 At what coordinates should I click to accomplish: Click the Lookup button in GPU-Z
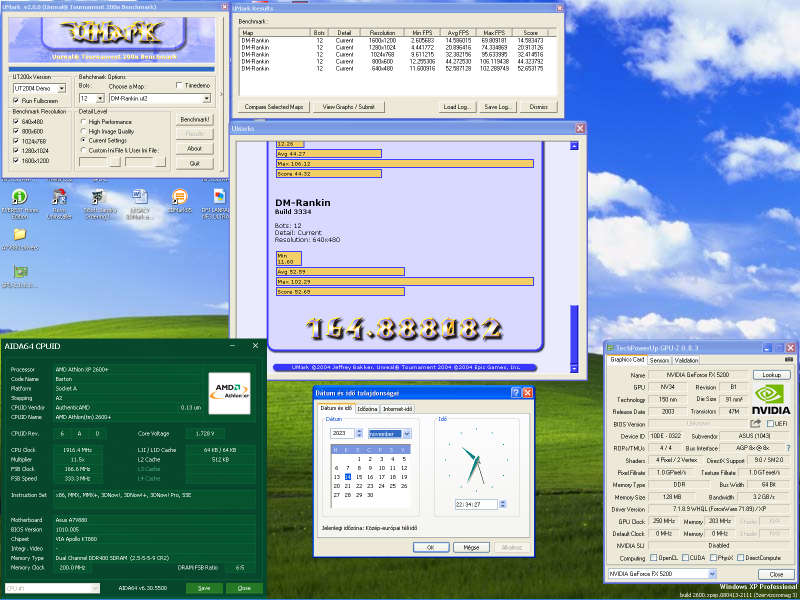pos(771,374)
